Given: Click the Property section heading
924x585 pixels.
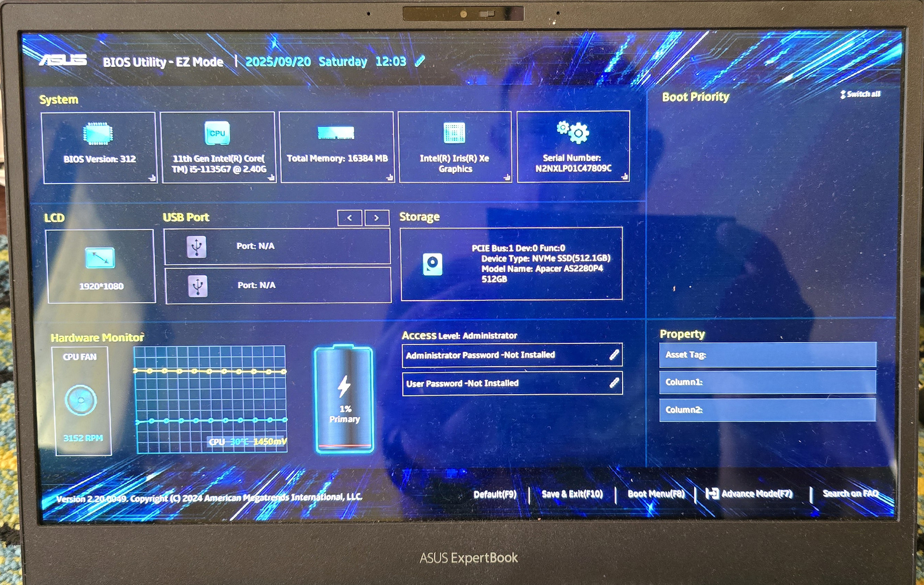Looking at the screenshot, I should (x=682, y=334).
